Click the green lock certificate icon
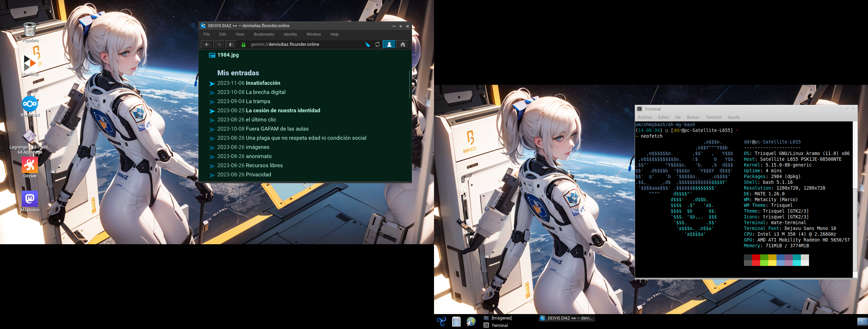868x329 pixels. click(x=243, y=44)
